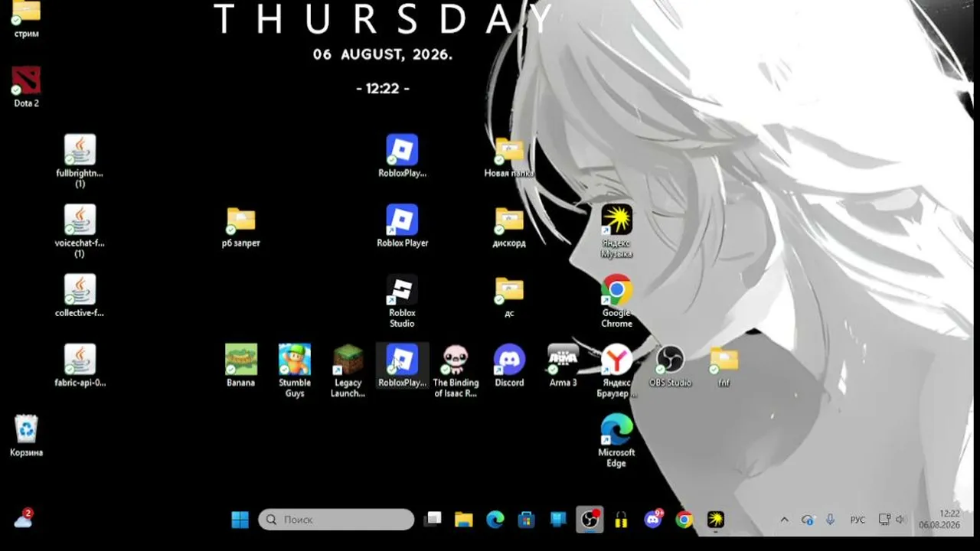Screen dimensions: 980x551
Task: Open the рб запрет folder
Action: point(241,227)
